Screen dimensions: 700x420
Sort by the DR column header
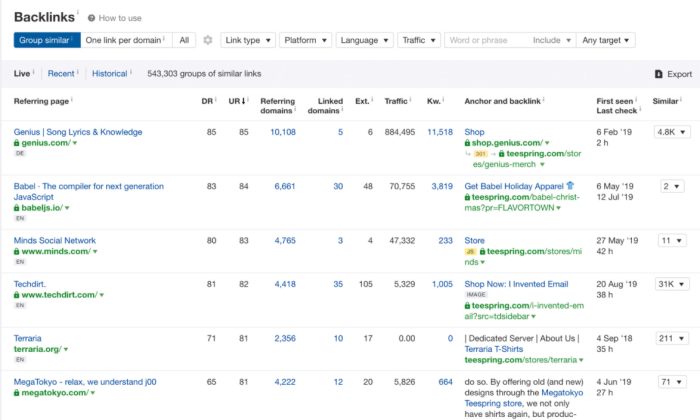[207, 101]
